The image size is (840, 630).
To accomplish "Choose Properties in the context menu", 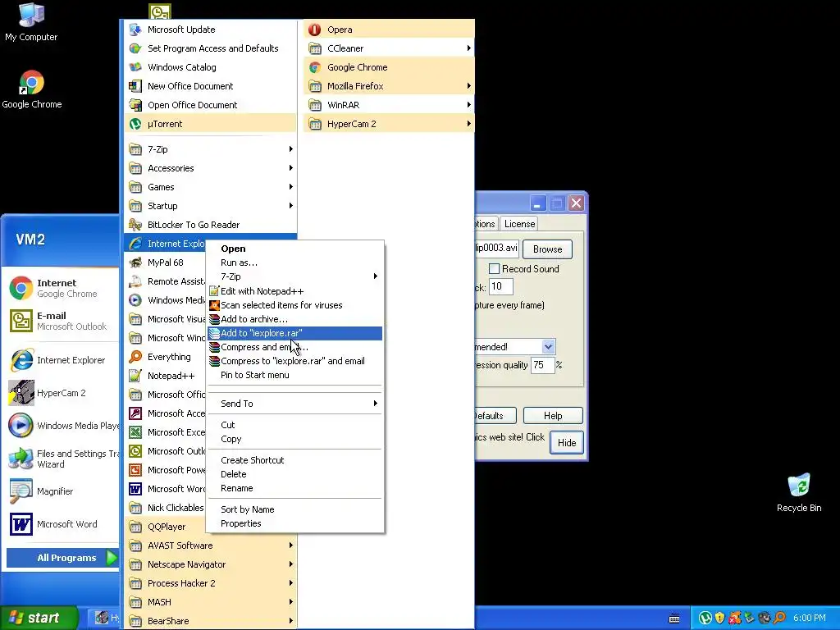I will [294, 523].
